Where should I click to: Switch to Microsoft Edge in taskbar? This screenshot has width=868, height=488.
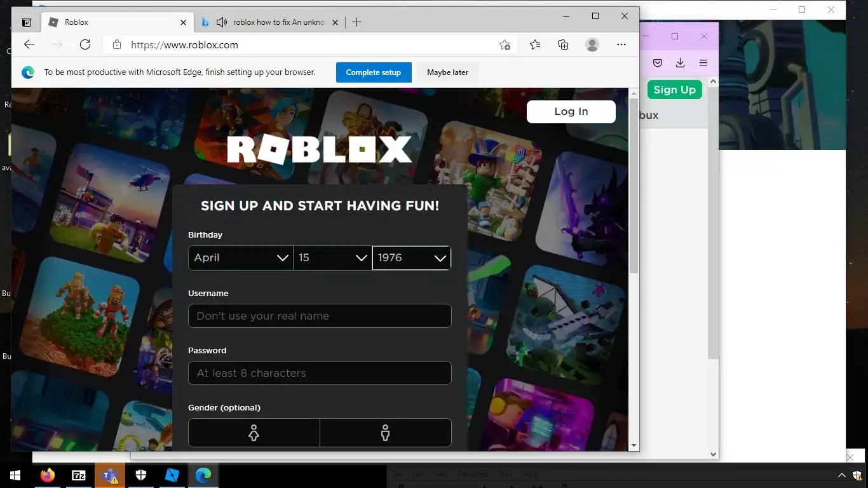coord(203,475)
